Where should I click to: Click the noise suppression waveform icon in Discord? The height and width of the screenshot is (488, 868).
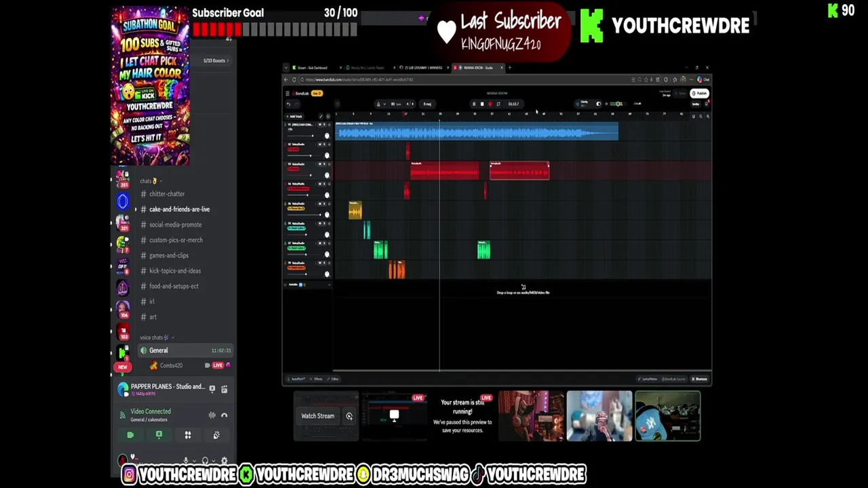coord(212,415)
